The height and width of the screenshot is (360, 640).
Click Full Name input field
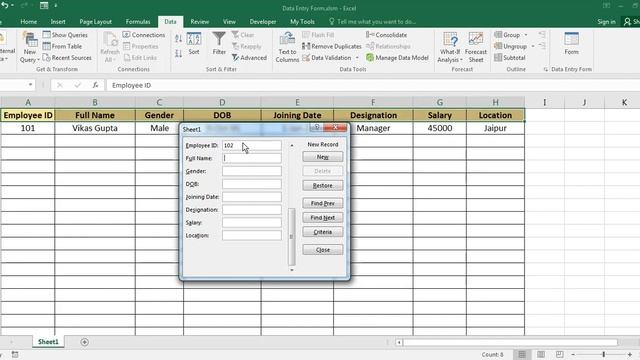click(251, 158)
